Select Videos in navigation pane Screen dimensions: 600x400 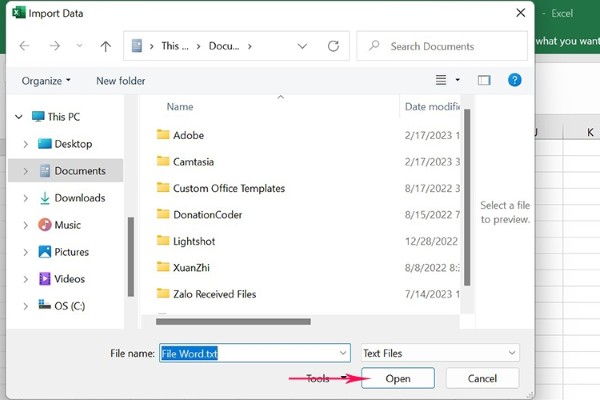62,279
